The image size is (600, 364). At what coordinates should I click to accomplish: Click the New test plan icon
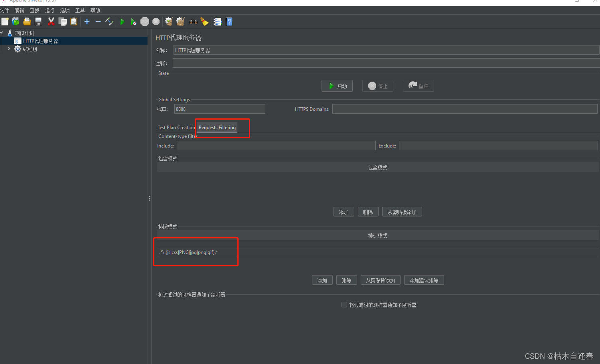point(5,22)
